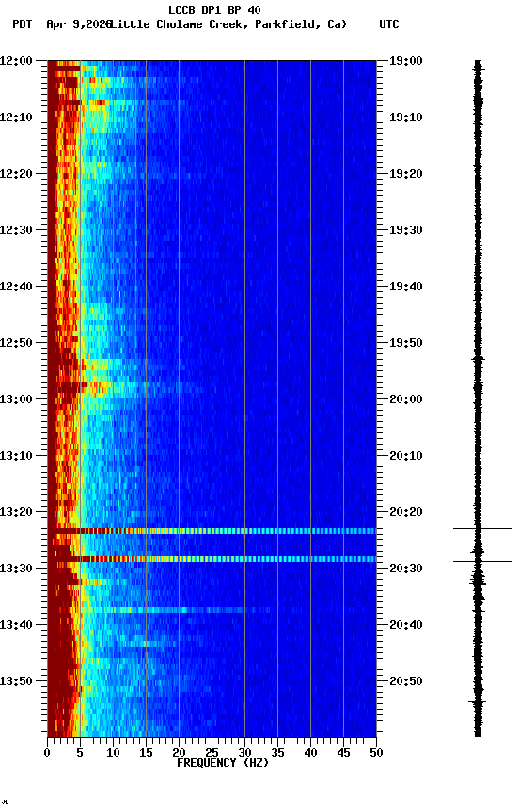This screenshot has width=519, height=812.
Task: Click the '25' frequency axis label
Action: [212, 753]
